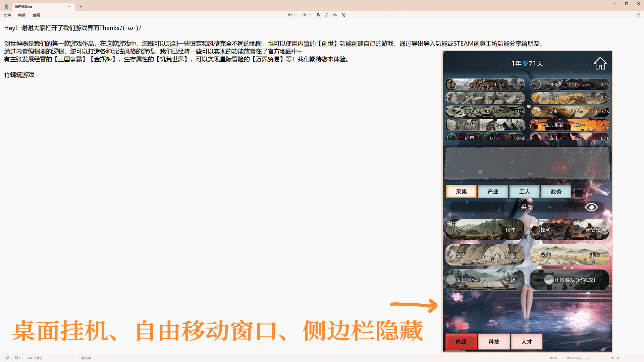Return home via the house icon in game
Screen dimensions: 644x362
coord(600,63)
